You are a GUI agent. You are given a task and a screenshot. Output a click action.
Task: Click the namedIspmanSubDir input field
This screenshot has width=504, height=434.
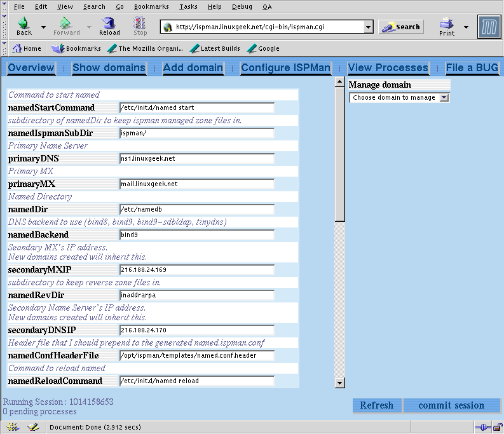tap(197, 133)
